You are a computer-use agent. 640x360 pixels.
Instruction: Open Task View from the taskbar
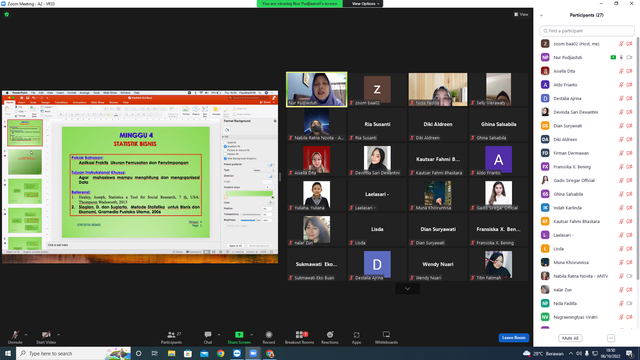(155, 353)
